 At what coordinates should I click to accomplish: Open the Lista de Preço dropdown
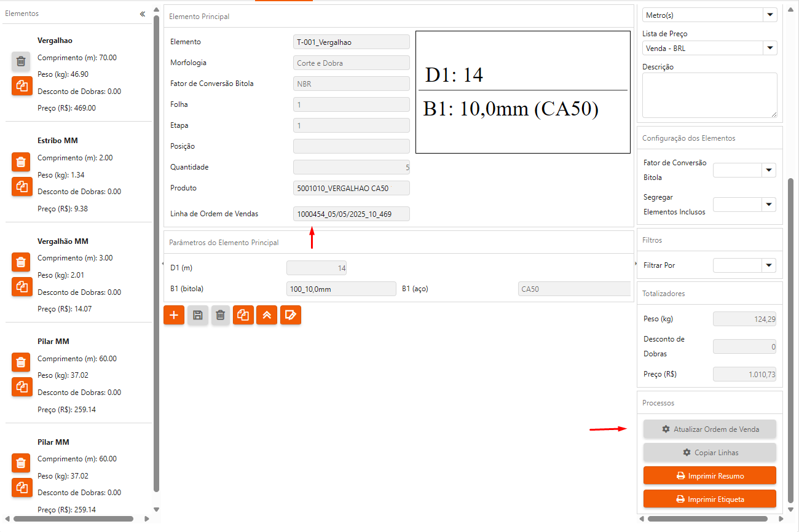tap(769, 48)
